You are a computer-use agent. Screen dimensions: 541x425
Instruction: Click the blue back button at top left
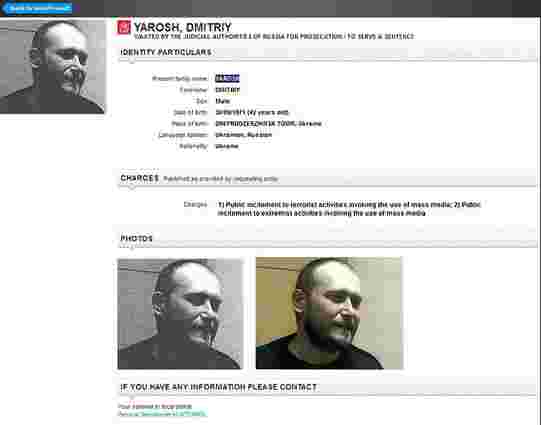point(37,8)
